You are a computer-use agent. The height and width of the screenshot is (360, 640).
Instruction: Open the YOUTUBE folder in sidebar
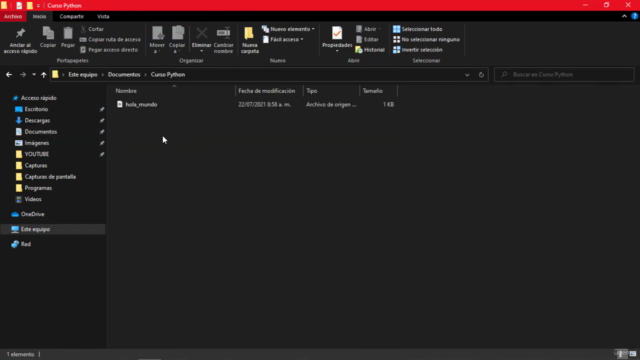click(37, 154)
